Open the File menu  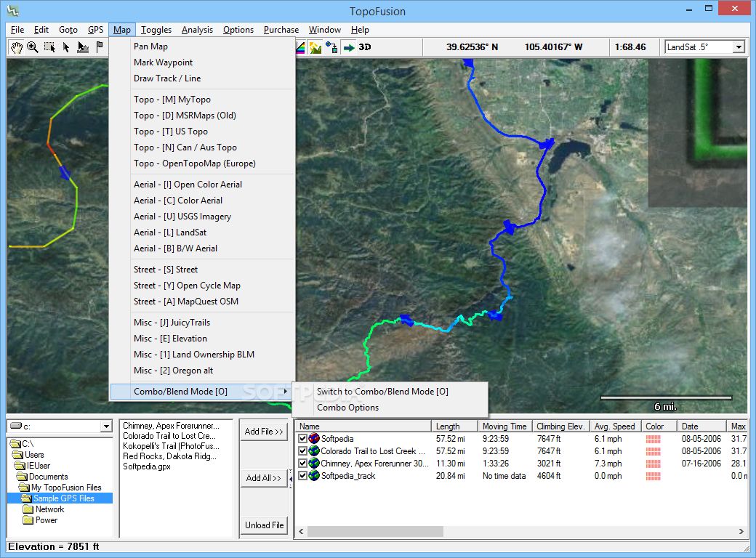(17, 30)
